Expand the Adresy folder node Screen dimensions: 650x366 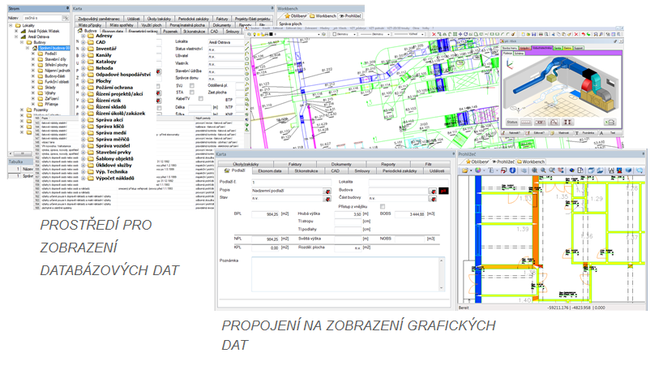point(83,36)
